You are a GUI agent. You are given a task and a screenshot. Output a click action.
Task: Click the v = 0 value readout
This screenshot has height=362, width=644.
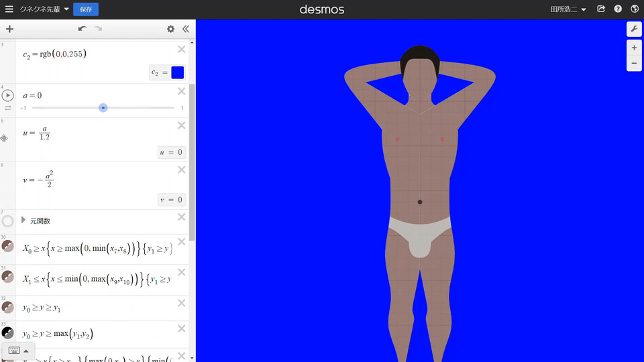(x=172, y=200)
